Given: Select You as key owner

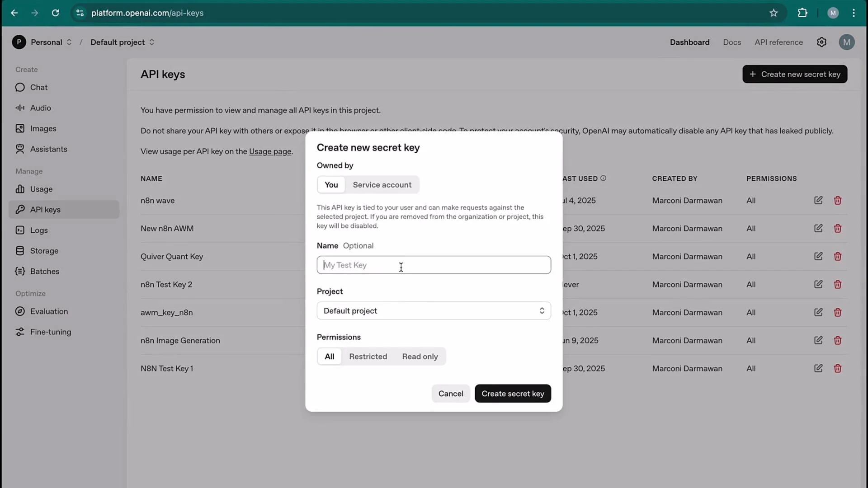Looking at the screenshot, I should [x=331, y=185].
